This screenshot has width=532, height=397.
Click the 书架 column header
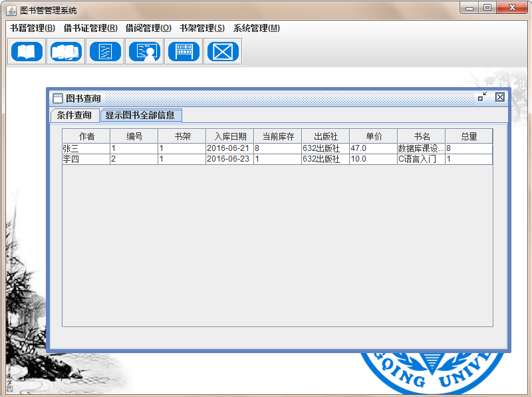pos(182,136)
